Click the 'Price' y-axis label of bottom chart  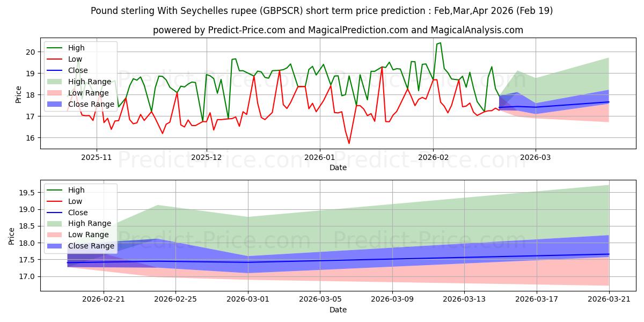[x=12, y=236]
